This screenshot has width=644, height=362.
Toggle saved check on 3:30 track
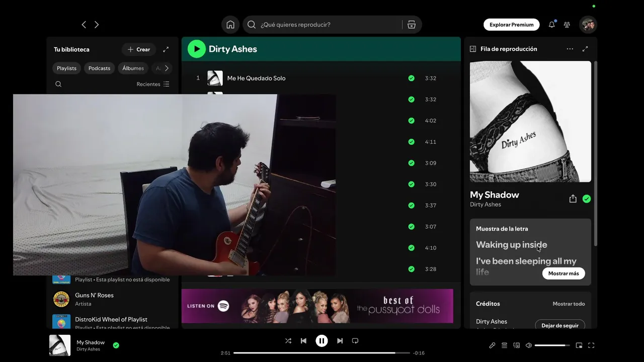(412, 184)
